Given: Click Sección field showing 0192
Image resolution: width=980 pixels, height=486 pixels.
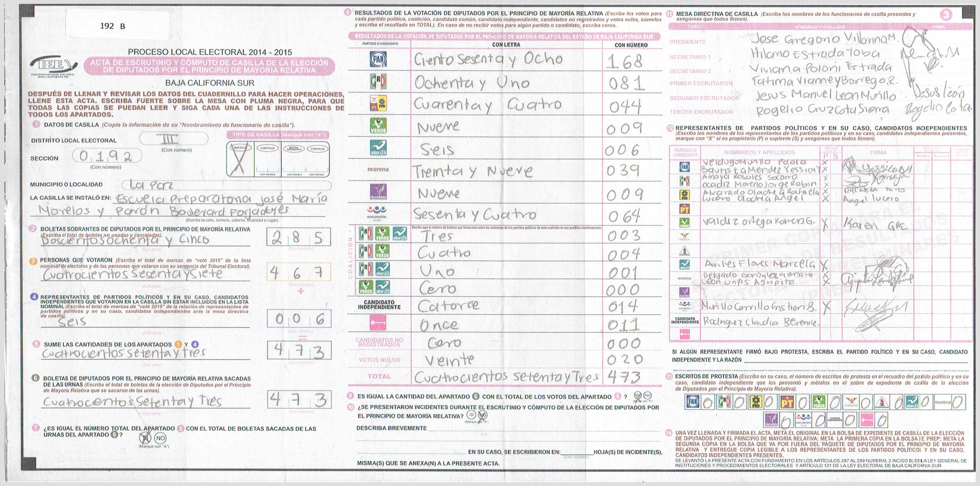Looking at the screenshot, I should pos(107,156).
